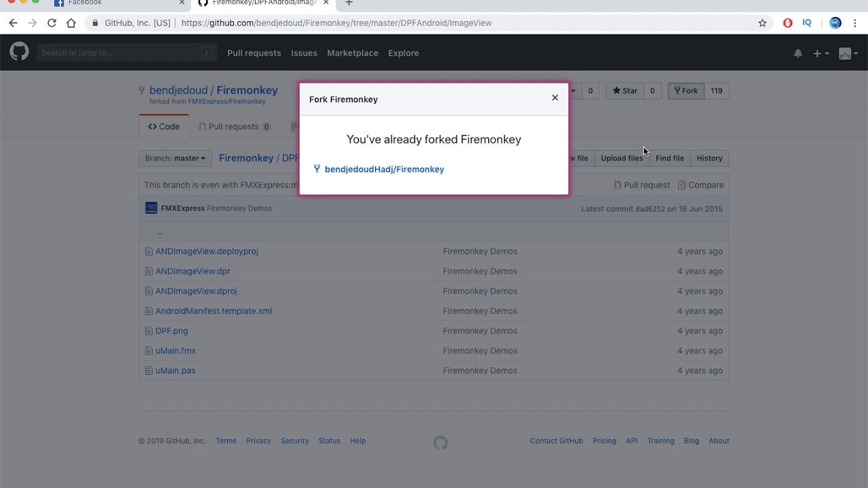Open Explore in top navigation
This screenshot has width=868, height=488.
[403, 53]
